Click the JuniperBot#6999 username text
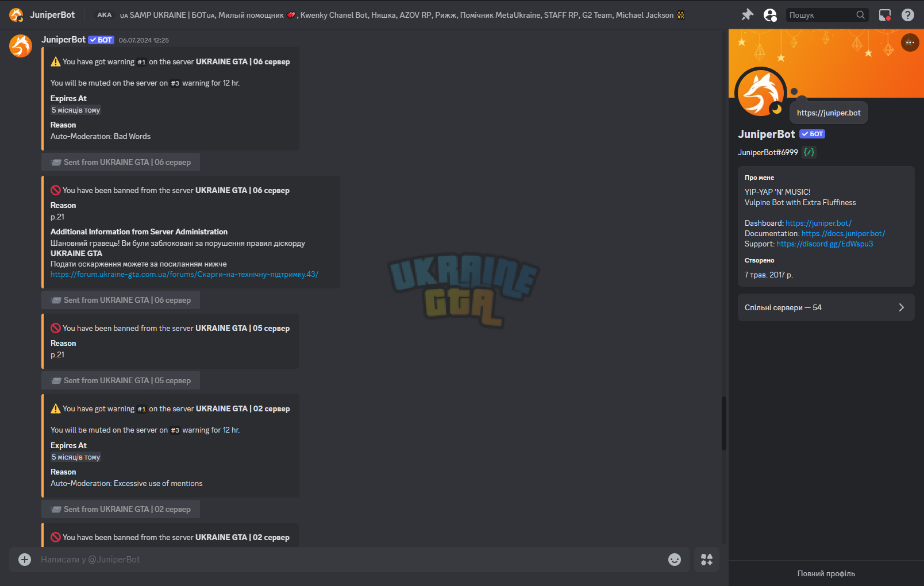Viewport: 924px width, 586px height. click(x=768, y=152)
